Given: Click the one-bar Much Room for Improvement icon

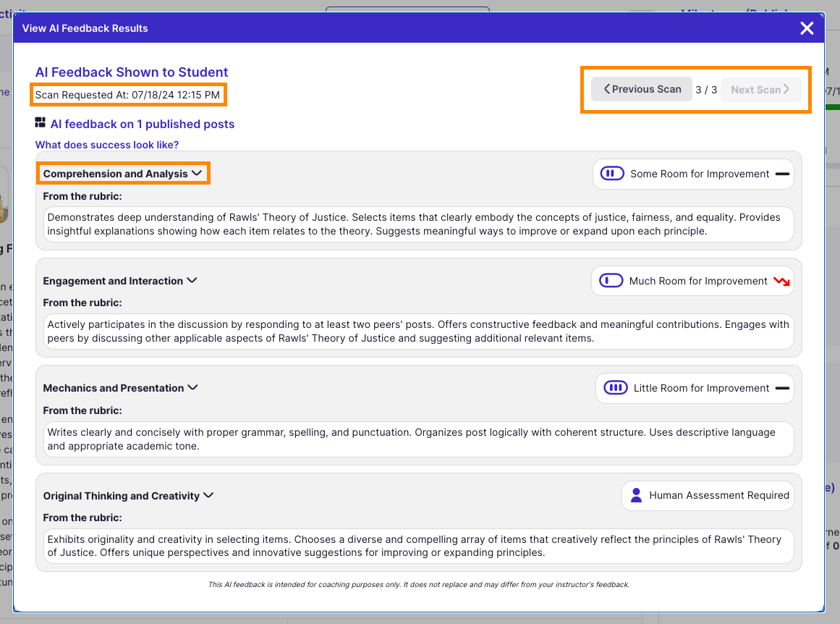Looking at the screenshot, I should [611, 281].
